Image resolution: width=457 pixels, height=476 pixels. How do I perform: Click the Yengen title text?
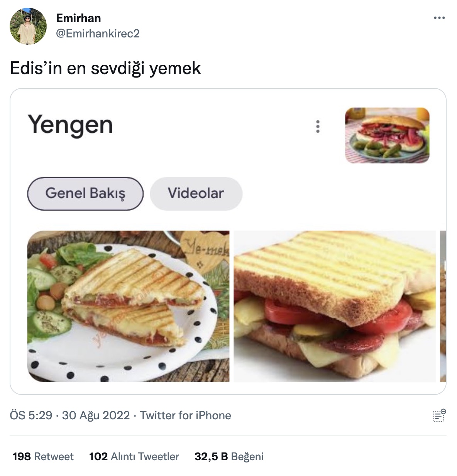70,125
